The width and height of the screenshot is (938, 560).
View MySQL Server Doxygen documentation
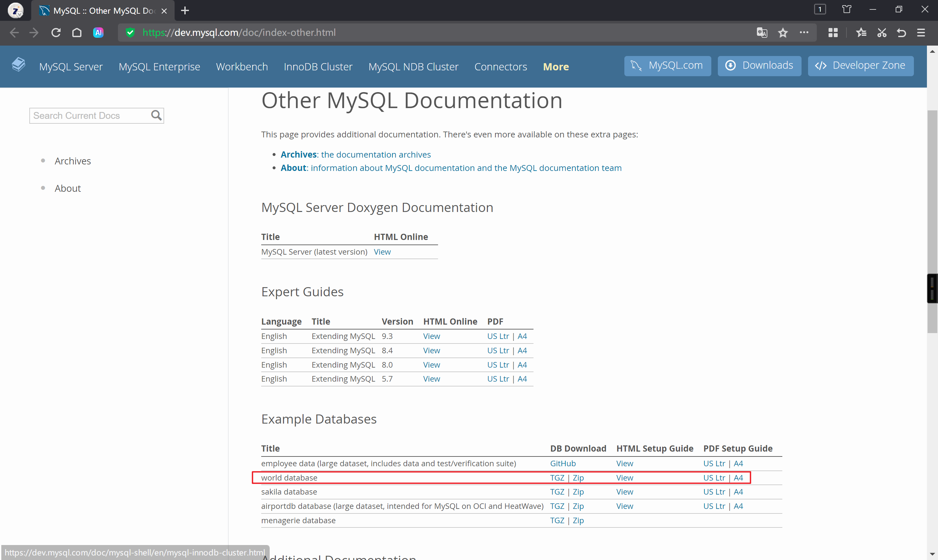(x=382, y=252)
